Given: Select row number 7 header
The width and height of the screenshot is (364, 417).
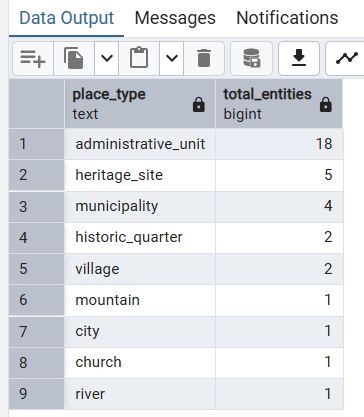Looking at the screenshot, I should (37, 331).
